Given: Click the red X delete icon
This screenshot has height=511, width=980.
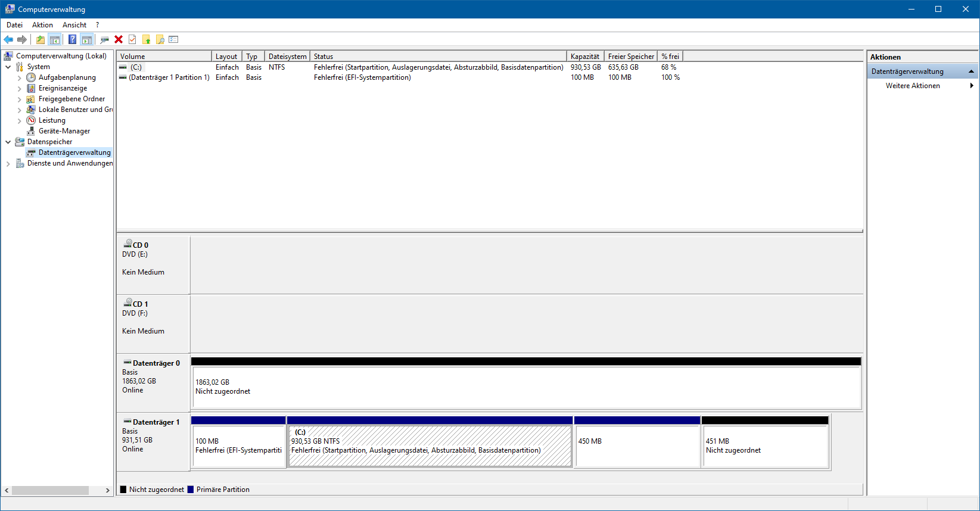Looking at the screenshot, I should [x=119, y=39].
